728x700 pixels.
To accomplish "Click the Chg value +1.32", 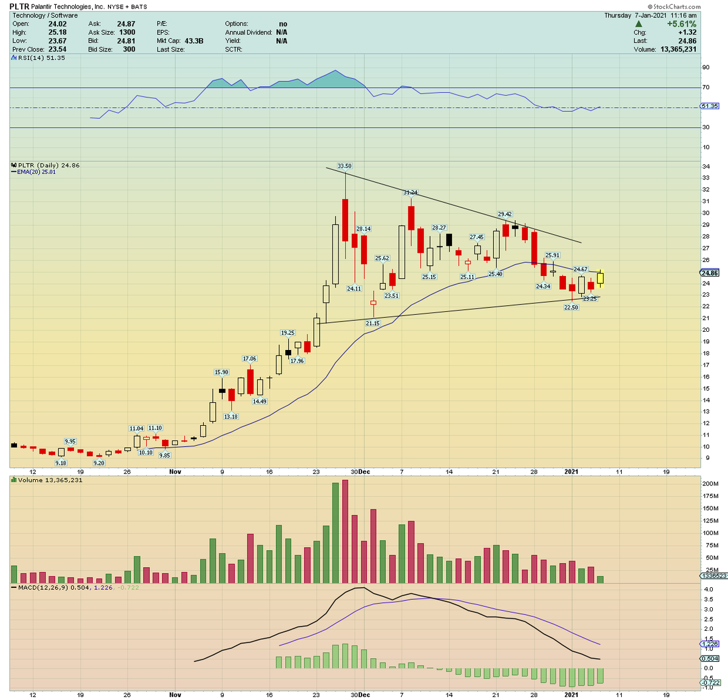I will click(687, 33).
